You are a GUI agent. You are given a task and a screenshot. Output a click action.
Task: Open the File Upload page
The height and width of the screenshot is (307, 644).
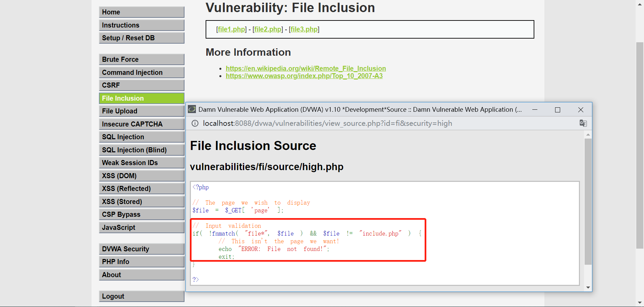[142, 111]
